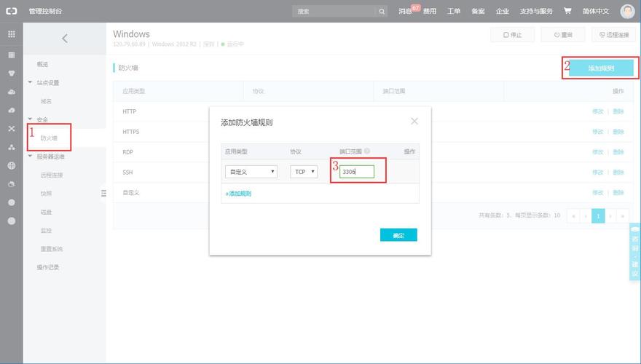Open the 简体中文 language selector
641x364 pixels.
tap(596, 11)
